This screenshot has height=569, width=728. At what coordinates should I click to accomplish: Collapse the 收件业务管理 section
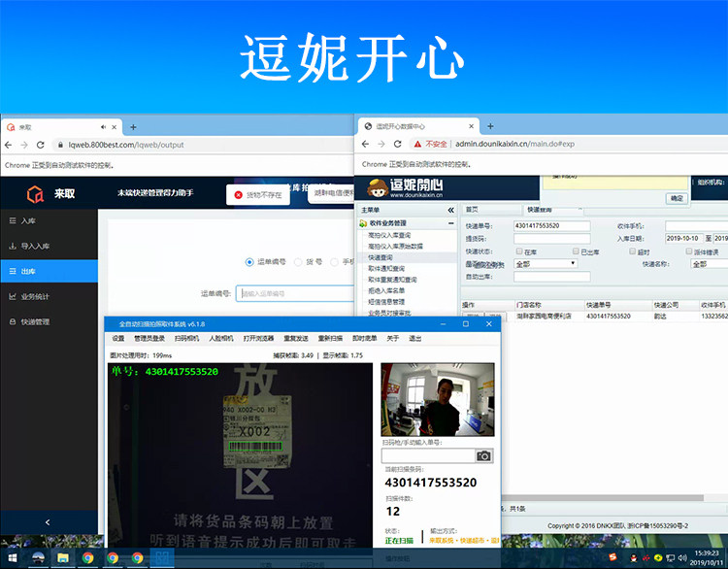tap(450, 223)
